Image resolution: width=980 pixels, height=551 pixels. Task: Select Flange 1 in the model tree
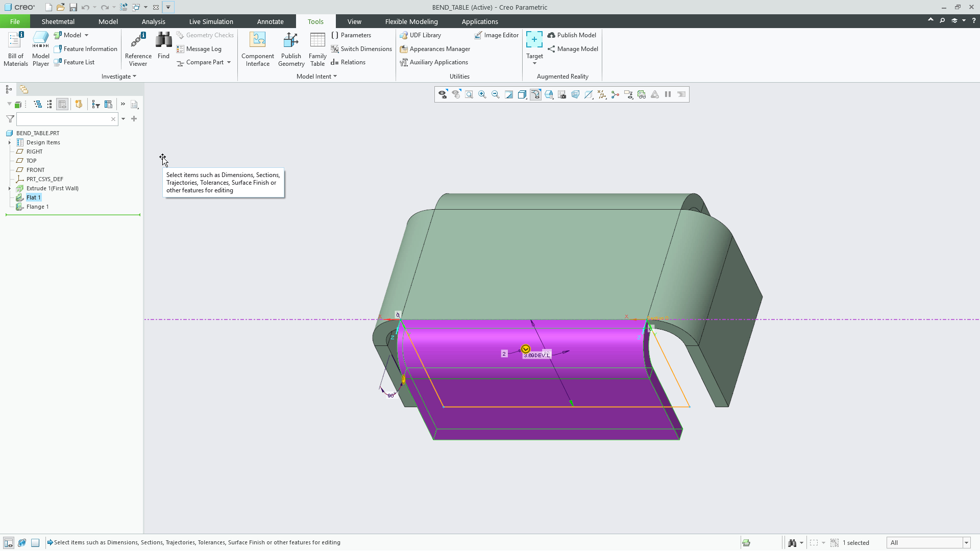37,207
